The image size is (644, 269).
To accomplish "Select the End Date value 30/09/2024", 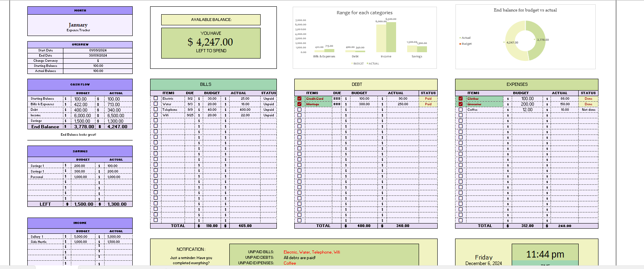I will (98, 55).
